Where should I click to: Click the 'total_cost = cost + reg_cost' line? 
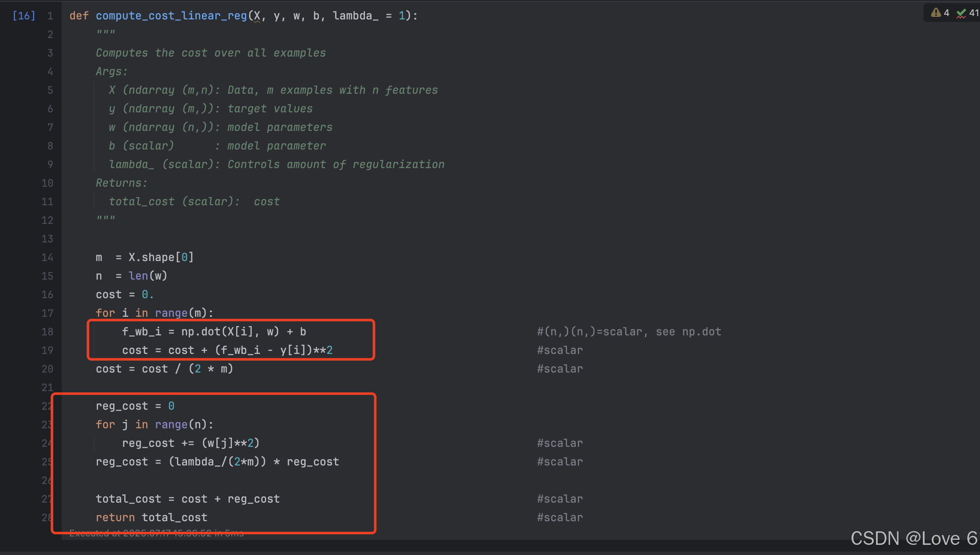pos(188,499)
